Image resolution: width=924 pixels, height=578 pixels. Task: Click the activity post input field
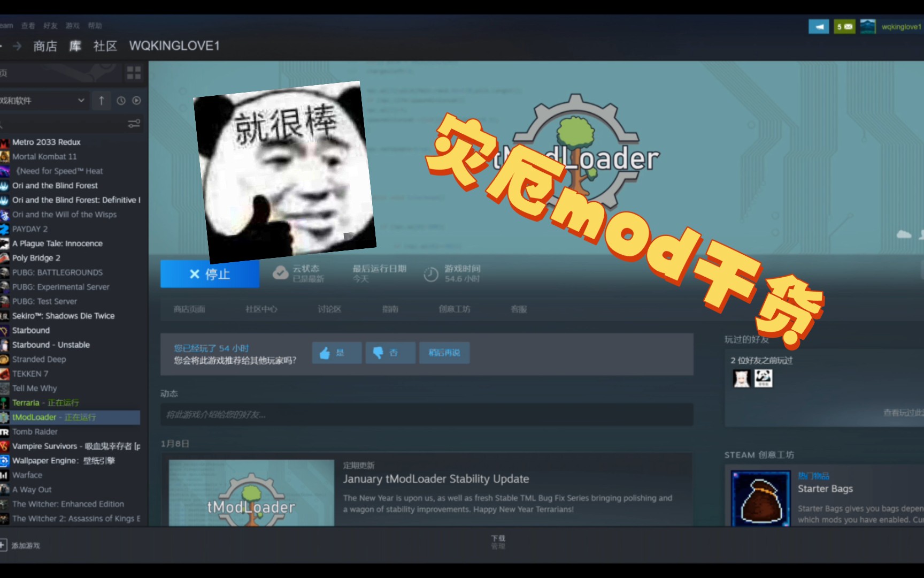tap(427, 415)
